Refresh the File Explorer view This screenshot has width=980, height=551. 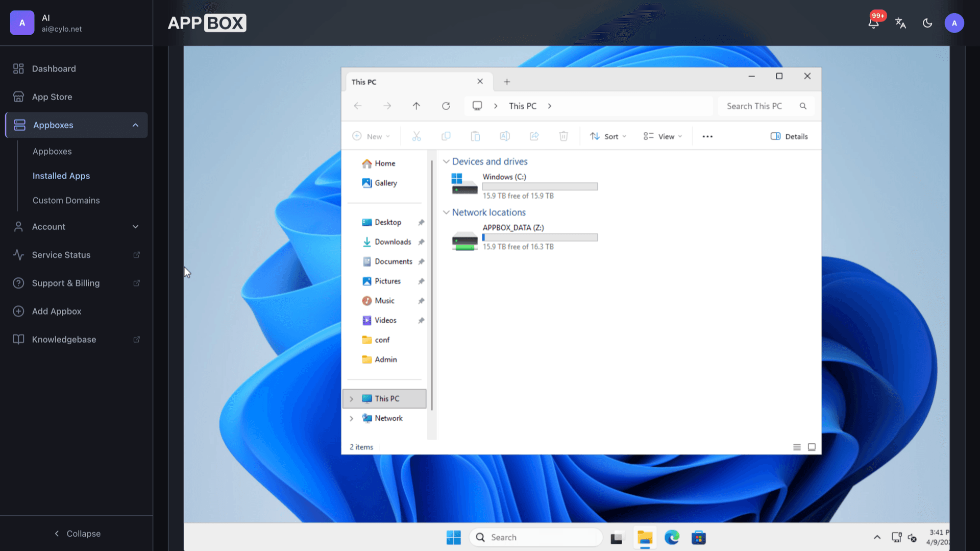coord(446,106)
